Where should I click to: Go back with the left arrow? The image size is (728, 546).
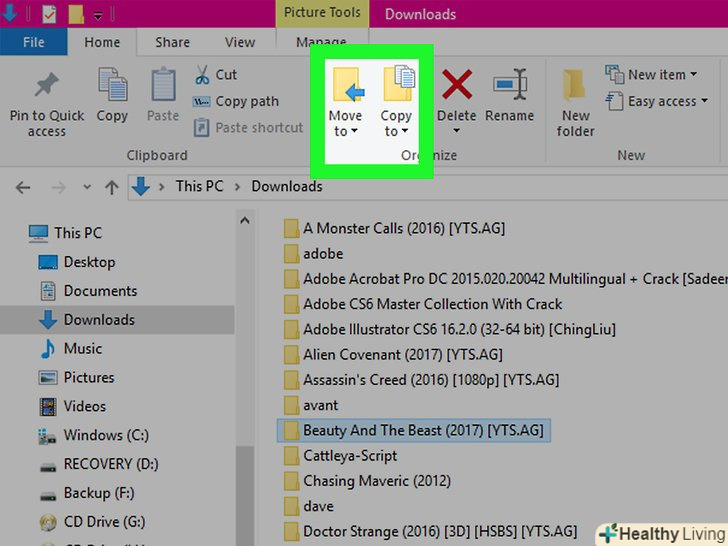coord(23,188)
